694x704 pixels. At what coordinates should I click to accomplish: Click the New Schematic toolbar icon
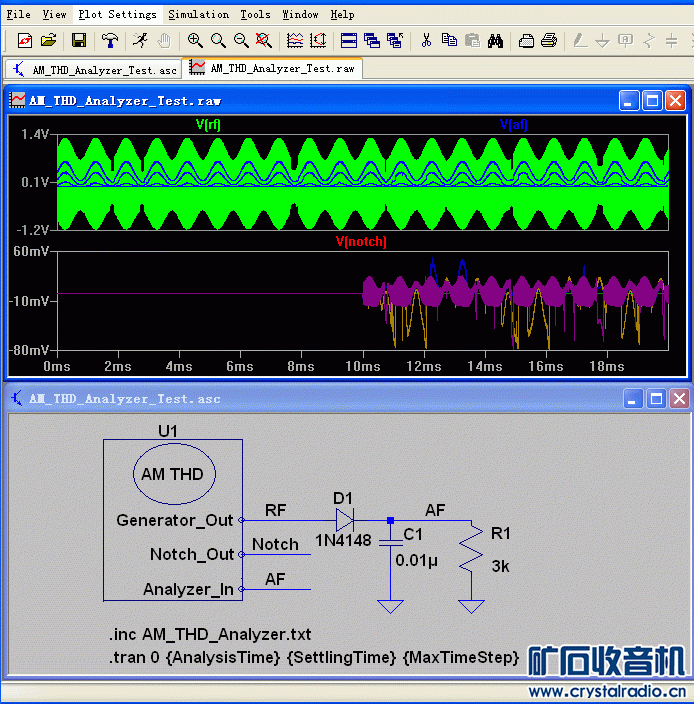click(25, 41)
